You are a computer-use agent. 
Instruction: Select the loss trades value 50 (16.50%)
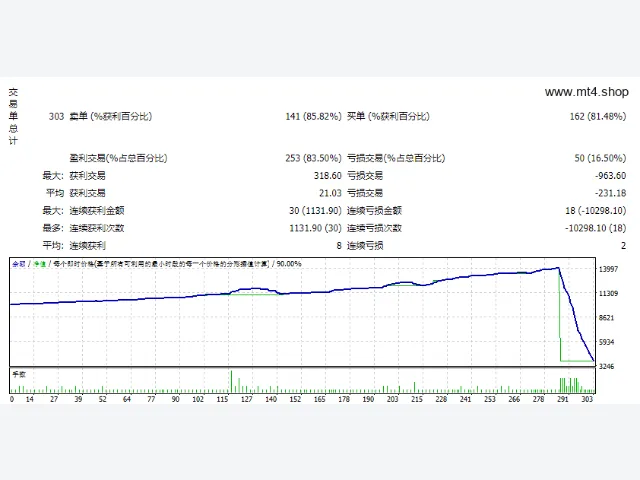point(600,158)
